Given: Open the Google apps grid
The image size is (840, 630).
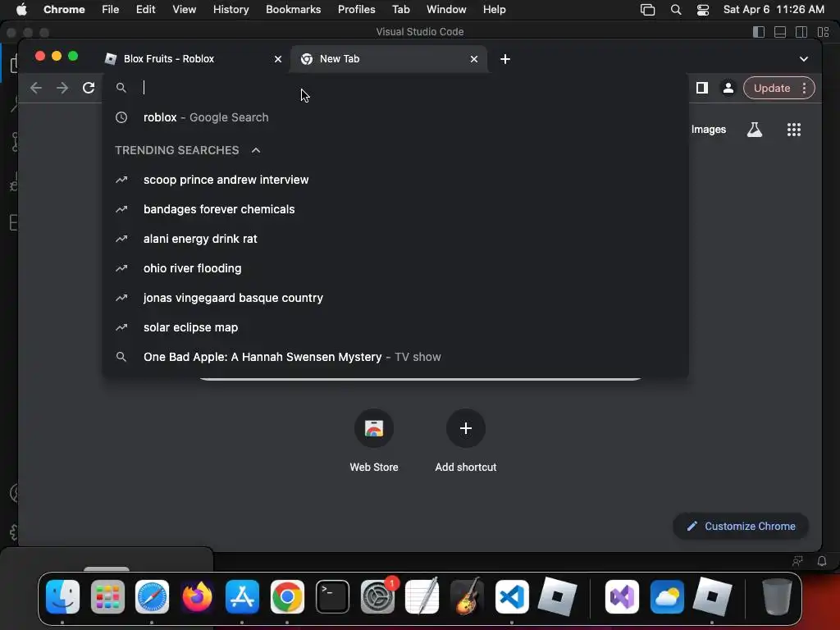Looking at the screenshot, I should click(x=793, y=129).
